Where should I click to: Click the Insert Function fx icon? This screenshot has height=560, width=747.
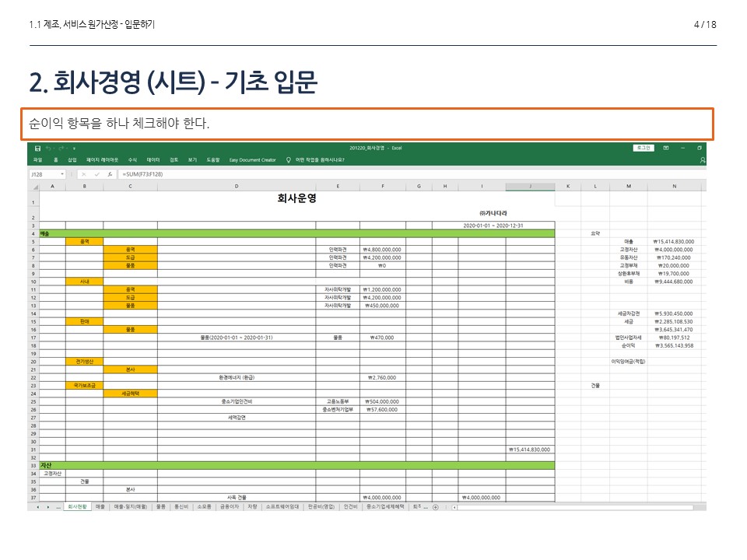(110, 174)
